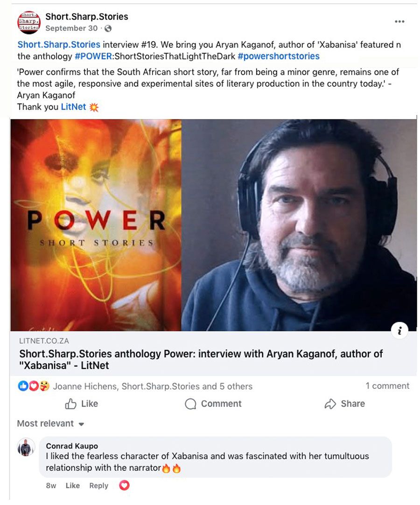
Task: Click the Comment speech bubble icon
Action: tap(190, 404)
